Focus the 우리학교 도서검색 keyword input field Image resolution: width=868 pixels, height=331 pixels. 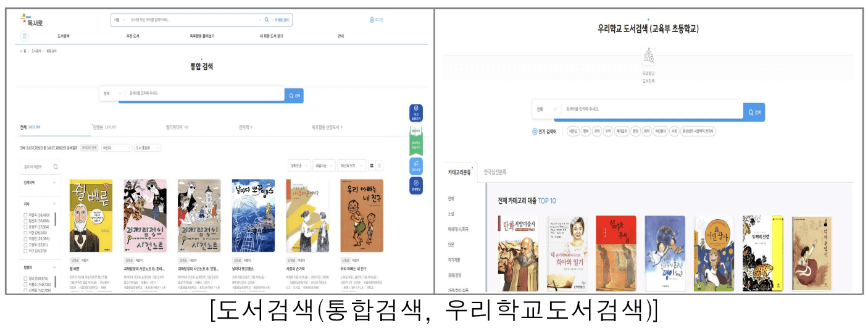652,109
